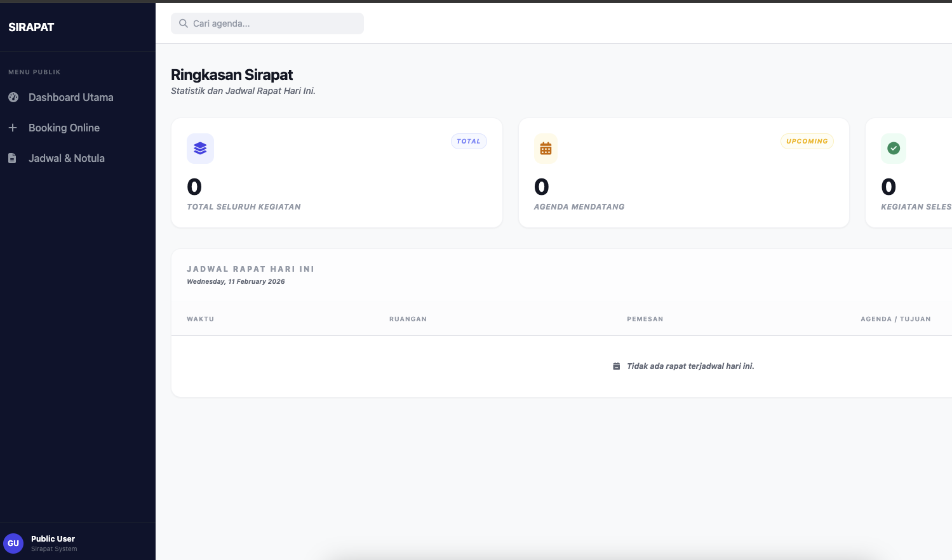Open the Dashboard Utama menu item
Screen dimensions: 952x560
70,97
